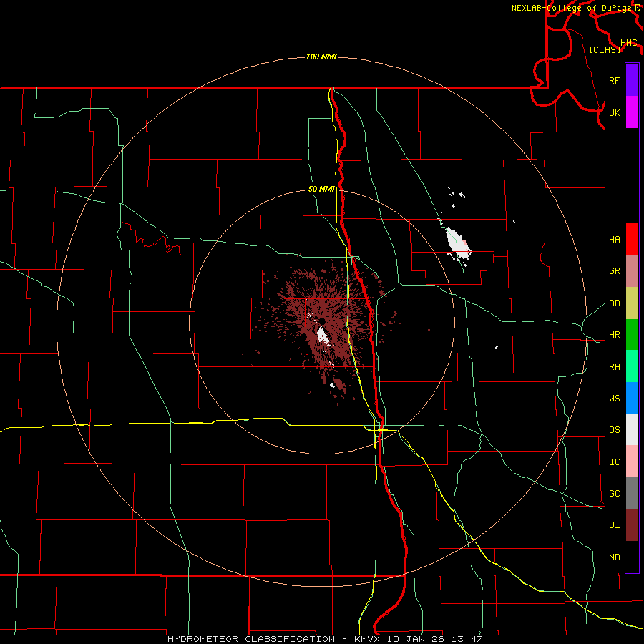
Task: Click the 'ND' legend label
Action: 614,557
